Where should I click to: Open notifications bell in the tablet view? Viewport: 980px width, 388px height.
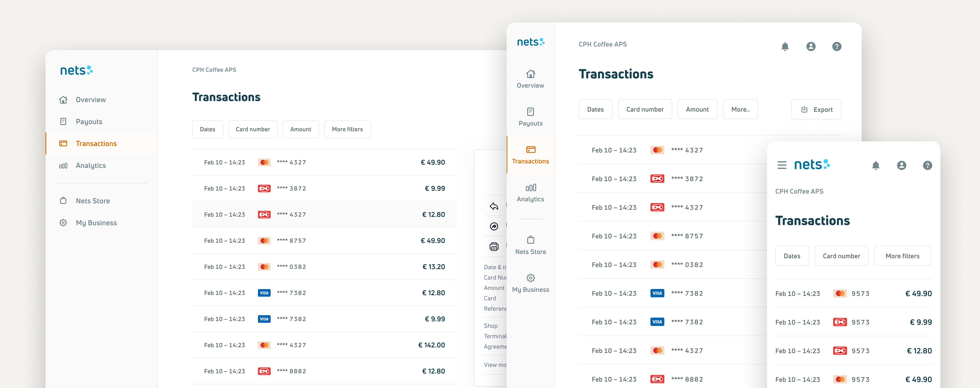point(785,46)
